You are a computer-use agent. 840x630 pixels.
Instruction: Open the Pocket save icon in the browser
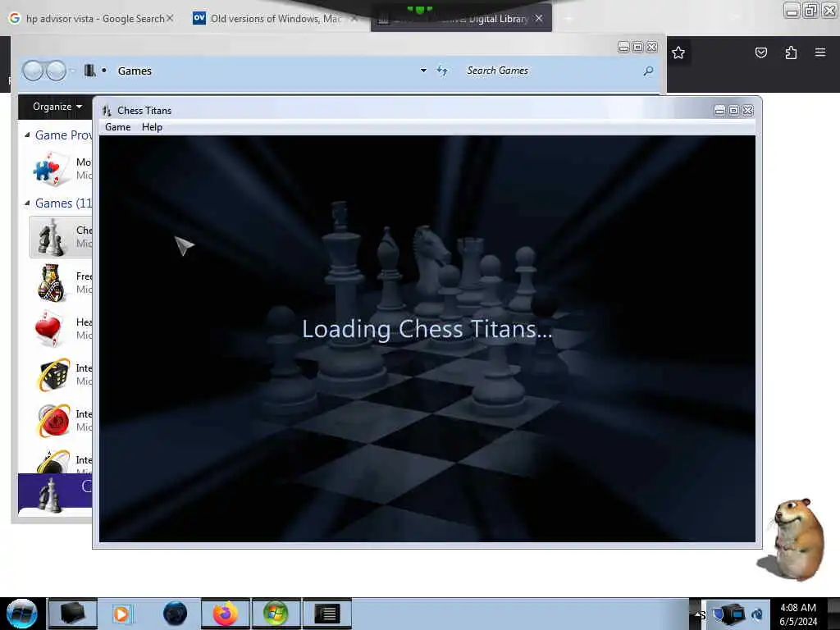point(760,52)
